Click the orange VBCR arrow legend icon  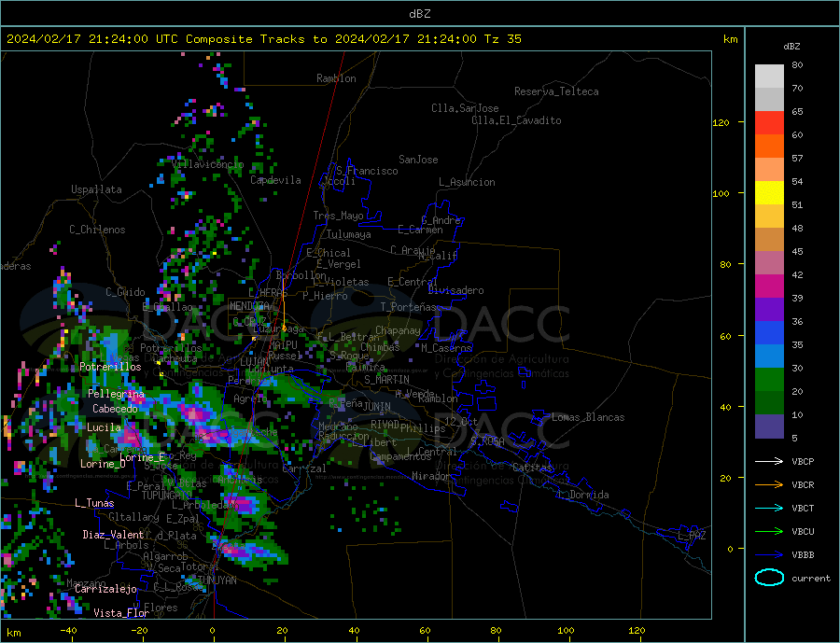click(769, 485)
